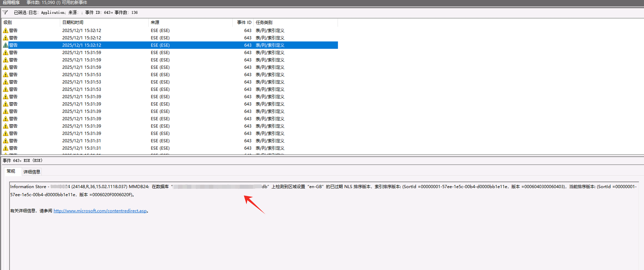Viewport: 644px width, 270px height.
Task: Sort by the 日期和时间 column header
Action: [73, 23]
